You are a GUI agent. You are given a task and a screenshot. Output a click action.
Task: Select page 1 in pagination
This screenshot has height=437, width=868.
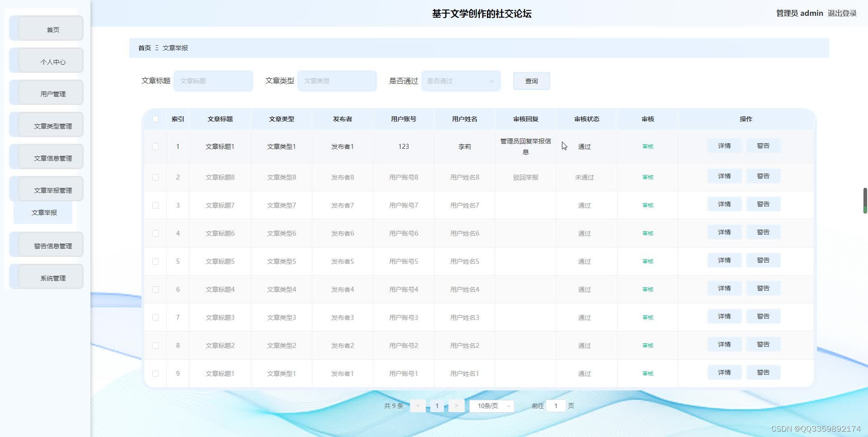(x=437, y=406)
